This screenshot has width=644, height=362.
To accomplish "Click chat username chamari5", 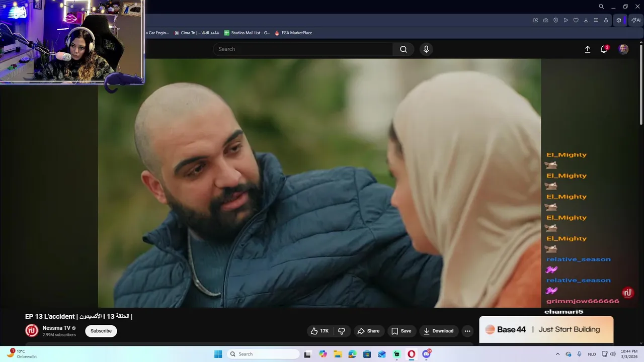I will (x=564, y=312).
